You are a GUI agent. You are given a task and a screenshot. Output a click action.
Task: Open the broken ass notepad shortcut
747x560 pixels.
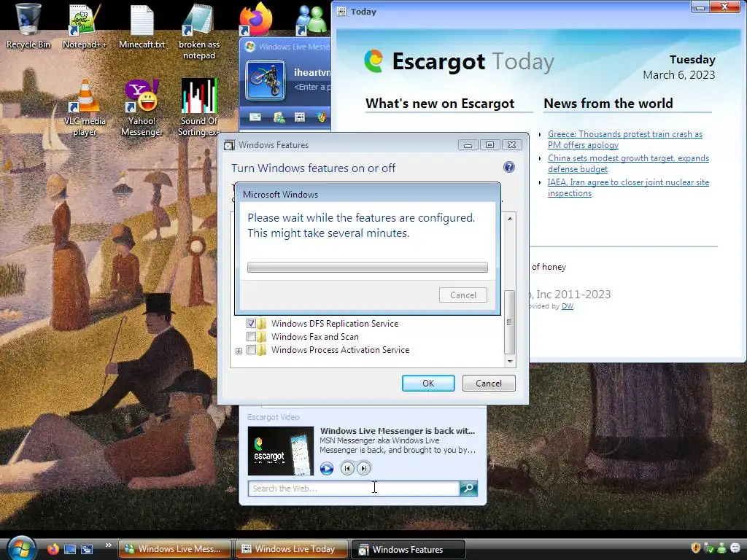point(198,31)
